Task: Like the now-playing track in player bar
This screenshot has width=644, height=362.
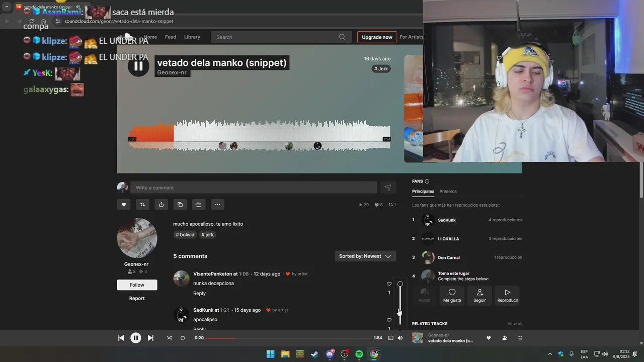Action: click(x=488, y=338)
